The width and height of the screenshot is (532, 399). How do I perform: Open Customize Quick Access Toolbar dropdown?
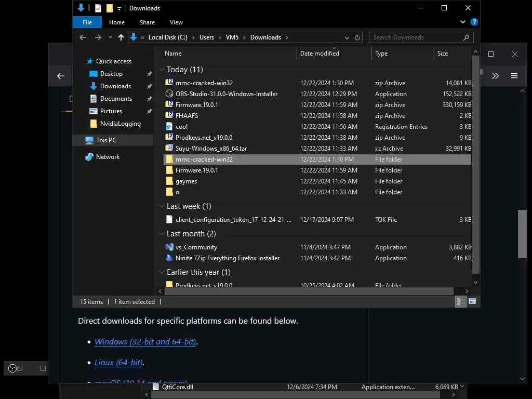coord(119,8)
